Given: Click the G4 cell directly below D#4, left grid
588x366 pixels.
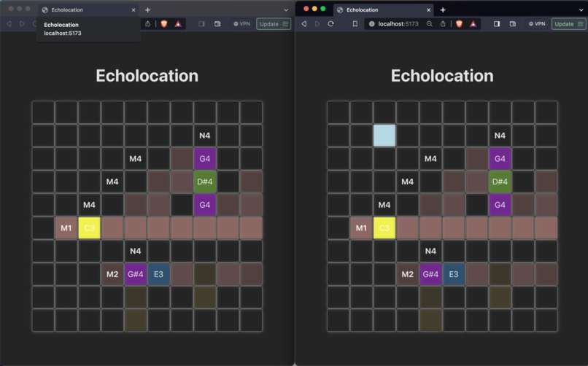Looking at the screenshot, I should [x=205, y=205].
